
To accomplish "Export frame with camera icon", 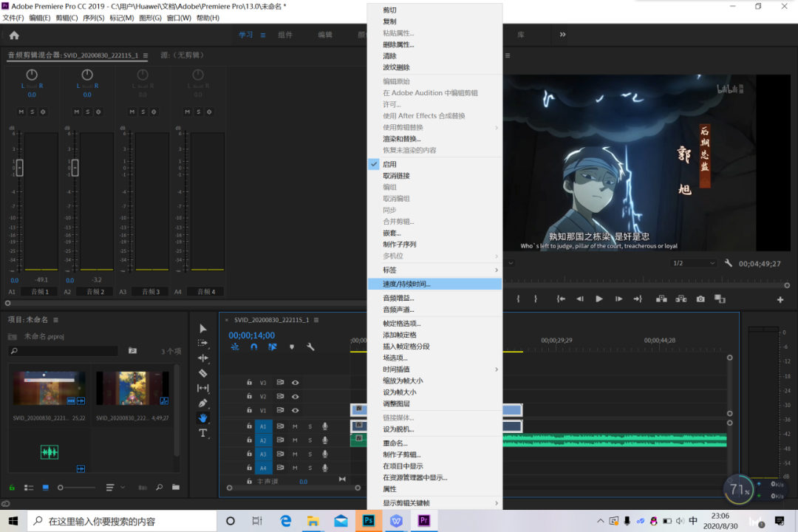I will coord(700,299).
